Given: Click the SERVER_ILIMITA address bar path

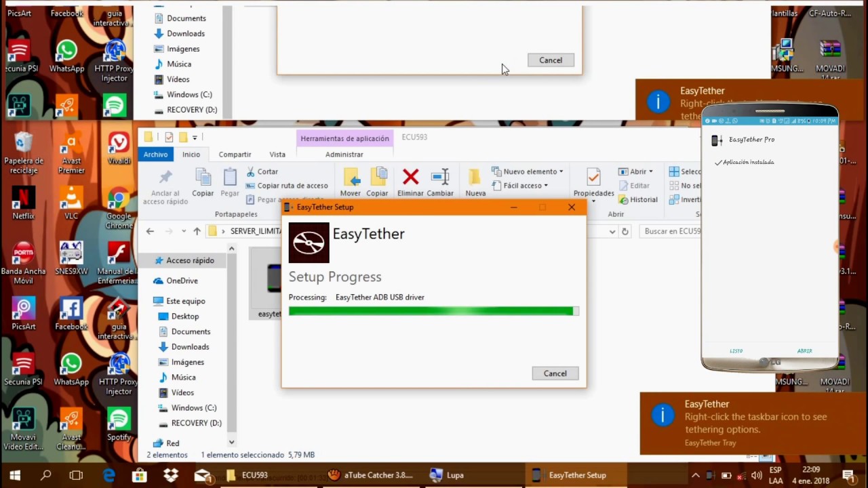Looking at the screenshot, I should pos(256,231).
